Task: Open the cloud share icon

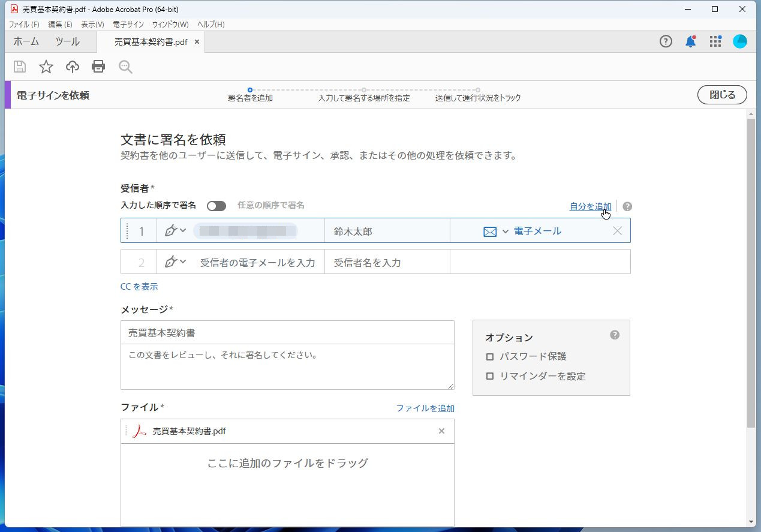Action: (x=72, y=67)
